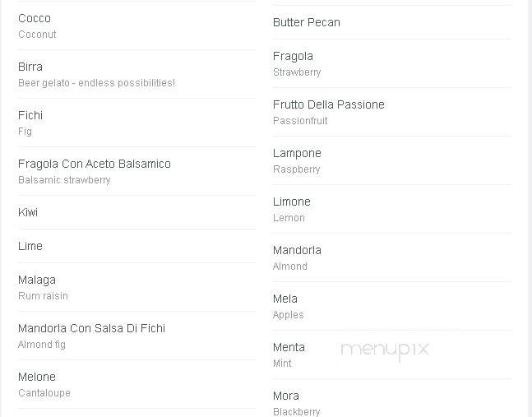Click the Birra beer gelato item
The width and height of the screenshot is (532, 417).
pyautogui.click(x=137, y=74)
